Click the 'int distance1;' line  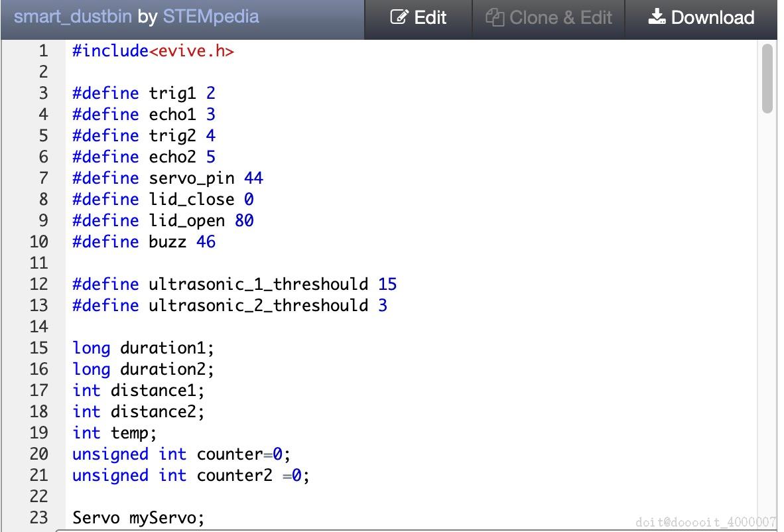pyautogui.click(x=139, y=391)
